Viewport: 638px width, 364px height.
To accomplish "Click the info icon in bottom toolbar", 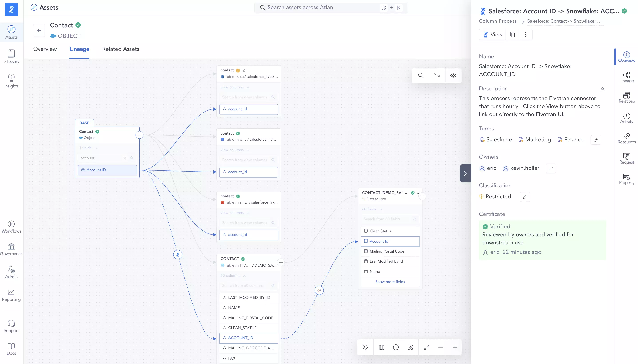I will pos(396,347).
